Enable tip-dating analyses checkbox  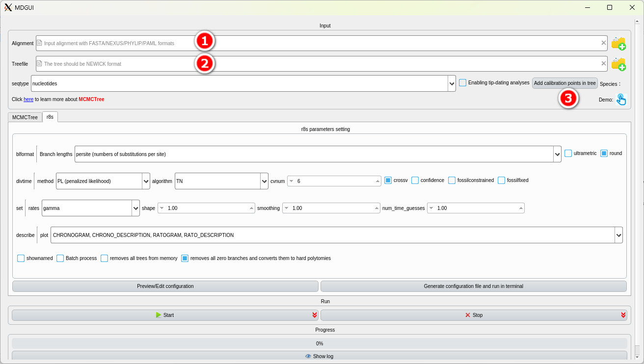(x=462, y=83)
